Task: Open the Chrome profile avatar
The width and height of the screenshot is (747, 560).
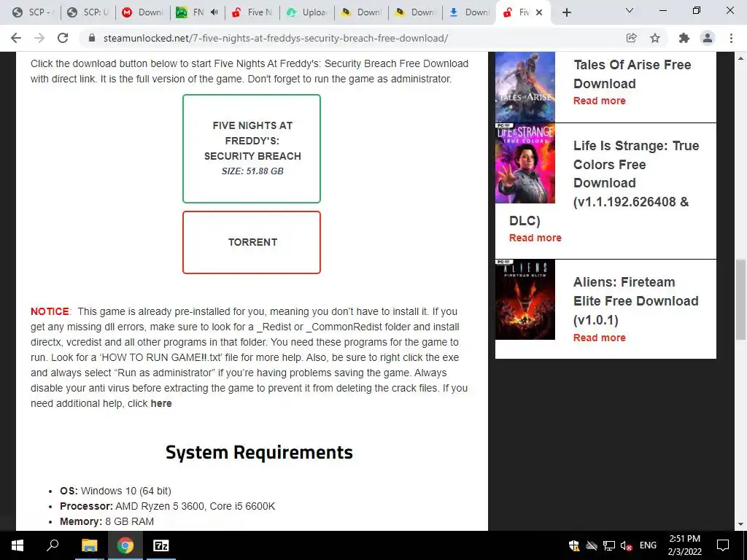Action: click(708, 38)
